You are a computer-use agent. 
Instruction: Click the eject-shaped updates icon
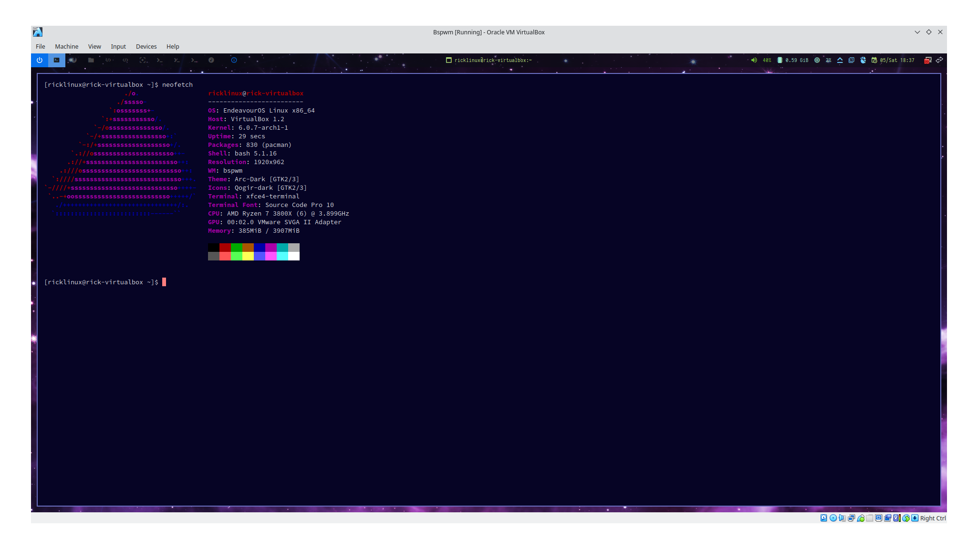tap(840, 60)
